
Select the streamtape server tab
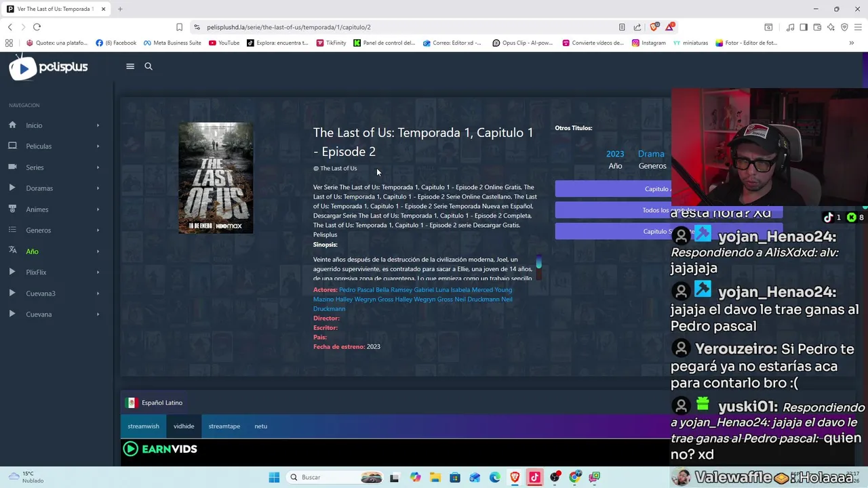pyautogui.click(x=224, y=426)
